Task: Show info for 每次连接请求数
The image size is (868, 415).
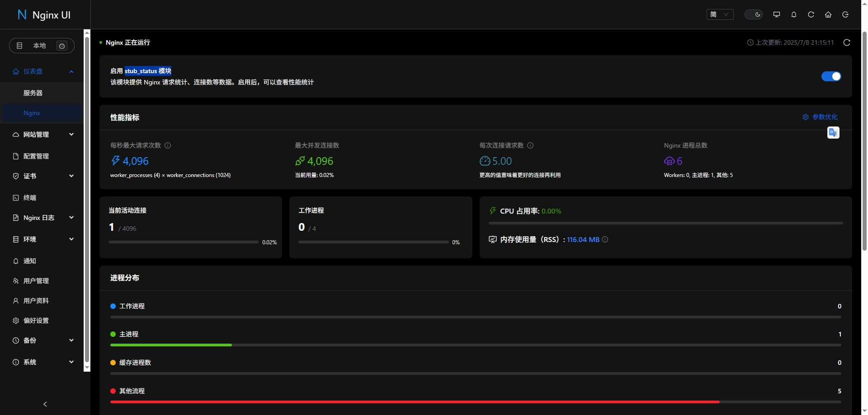Action: pyautogui.click(x=530, y=145)
